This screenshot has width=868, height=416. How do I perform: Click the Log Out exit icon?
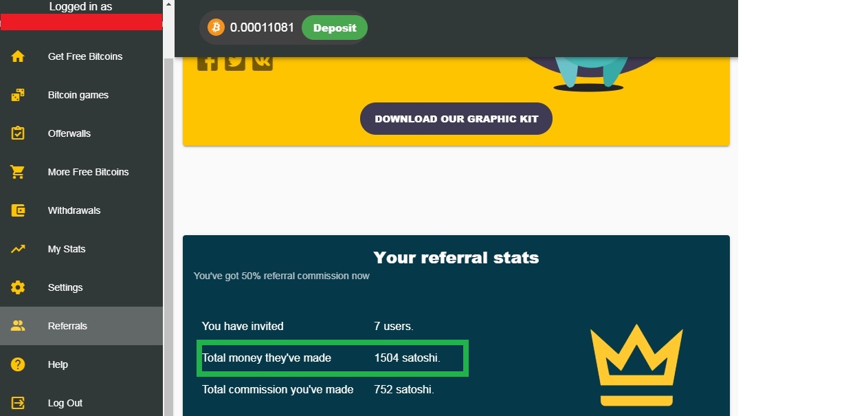[x=18, y=403]
